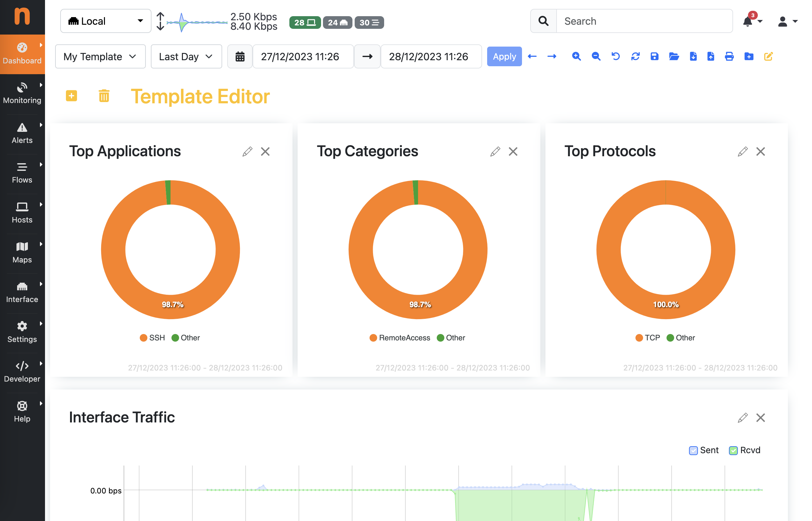Toggle TCP legend in Top Protocols
Screen dimensions: 812x521
click(x=648, y=338)
